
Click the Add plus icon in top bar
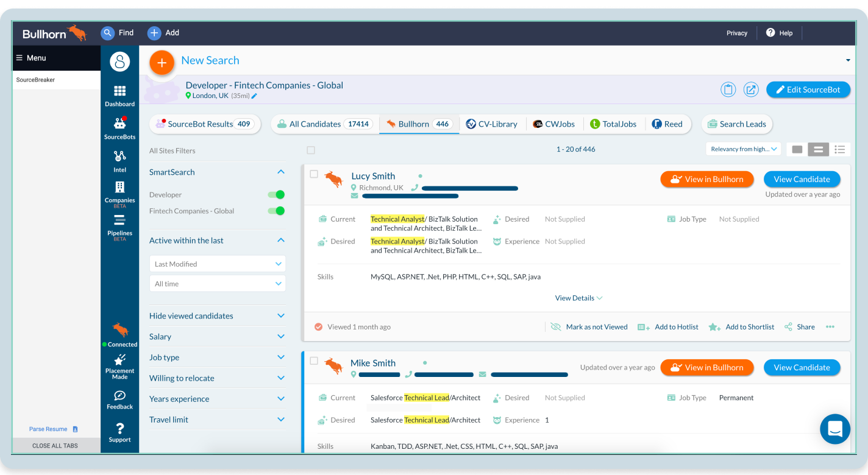tap(154, 33)
